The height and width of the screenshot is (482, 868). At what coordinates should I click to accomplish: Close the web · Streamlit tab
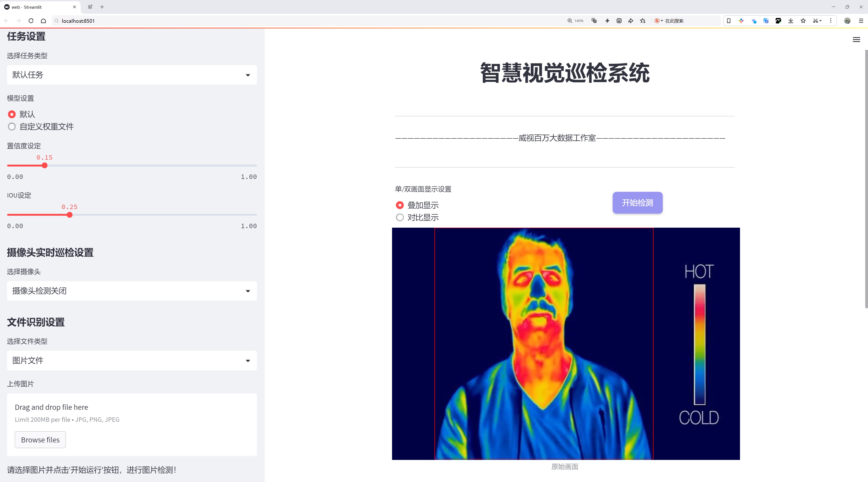click(74, 7)
